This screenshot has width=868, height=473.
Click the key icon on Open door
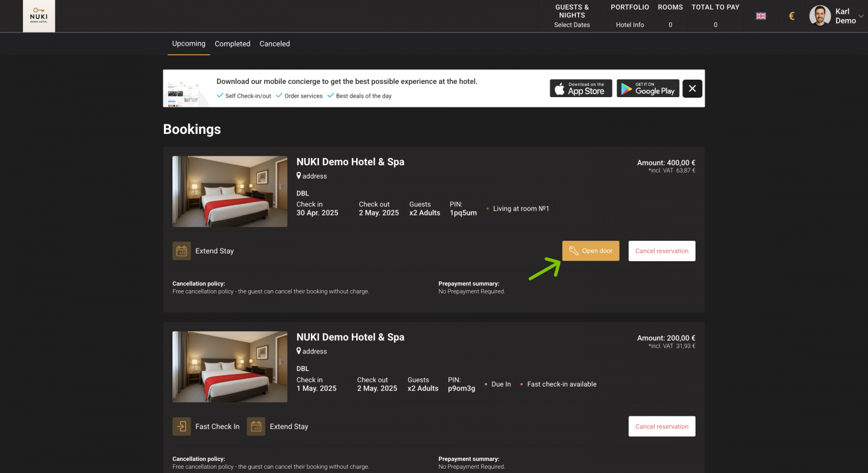point(574,251)
